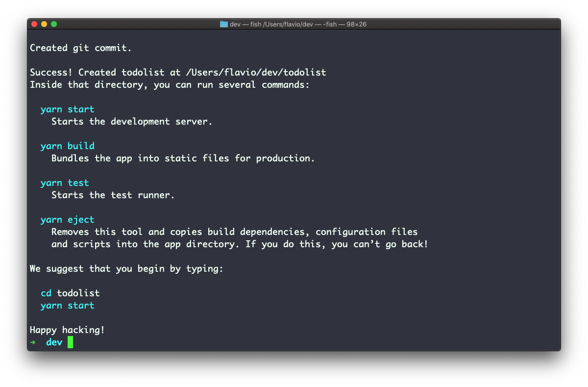Image resolution: width=588 pixels, height=387 pixels.
Task: Click "Starts the development server." description
Action: pos(132,121)
